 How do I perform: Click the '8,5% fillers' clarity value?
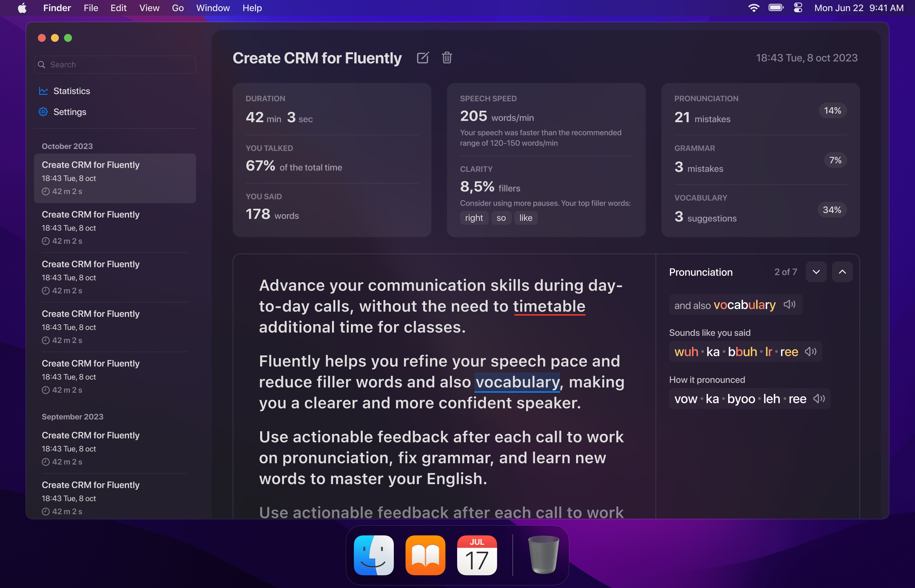(x=490, y=187)
